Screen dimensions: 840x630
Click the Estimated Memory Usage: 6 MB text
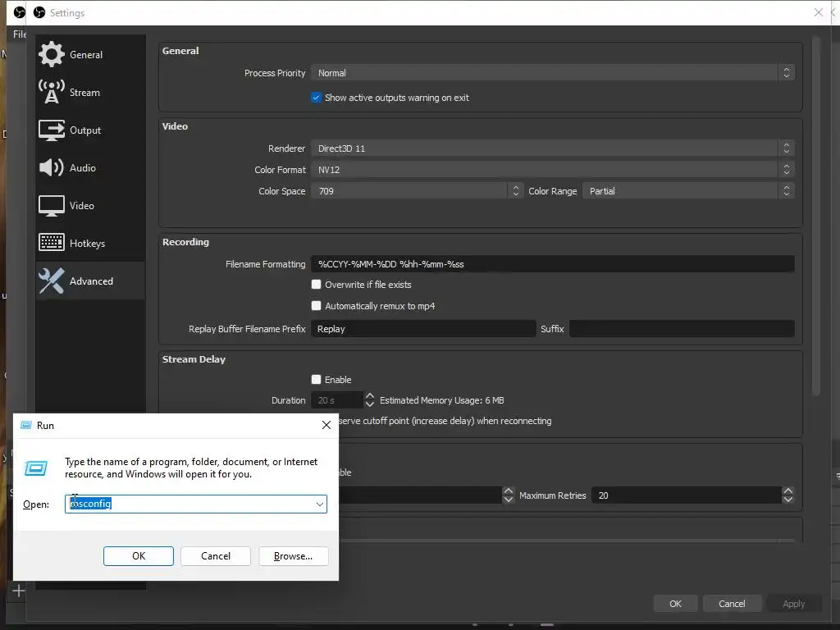[x=441, y=400]
